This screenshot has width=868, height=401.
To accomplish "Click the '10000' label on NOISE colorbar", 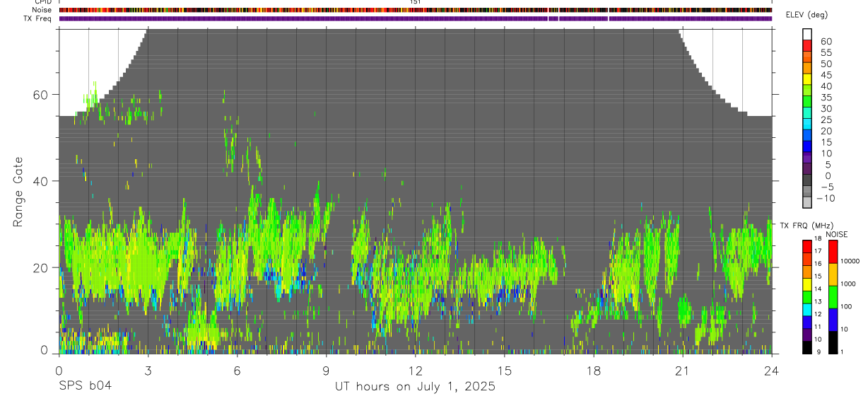I will coord(849,261).
